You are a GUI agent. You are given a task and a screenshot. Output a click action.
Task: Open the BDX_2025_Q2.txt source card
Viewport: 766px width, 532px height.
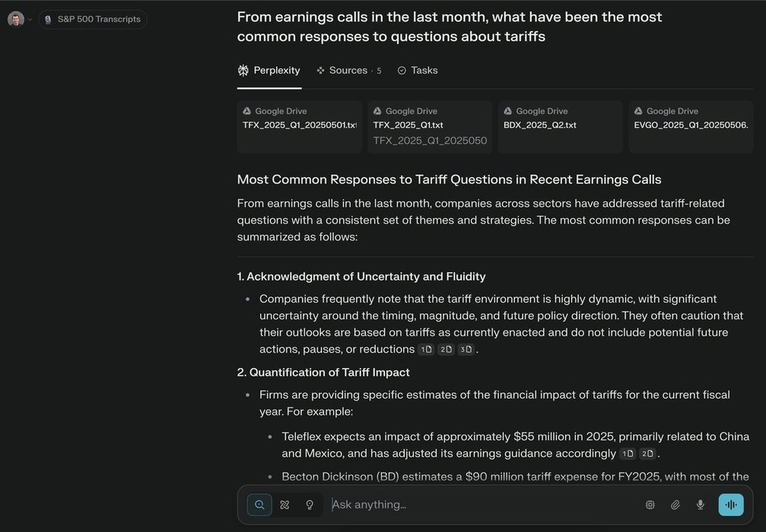(560, 127)
